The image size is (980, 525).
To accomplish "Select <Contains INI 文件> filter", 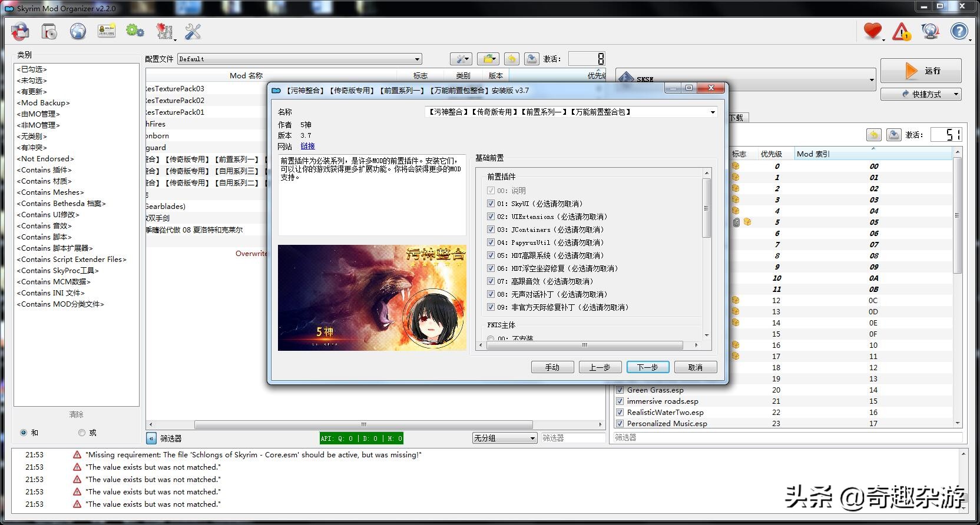I will [51, 293].
